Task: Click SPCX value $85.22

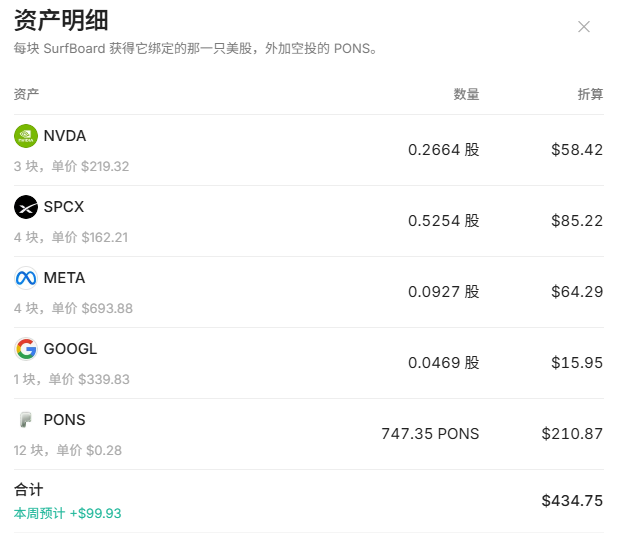Action: (577, 221)
